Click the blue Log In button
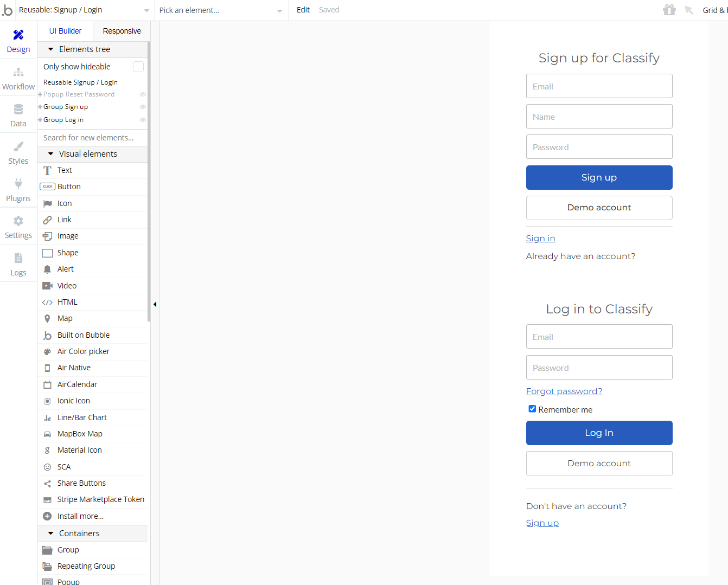The width and height of the screenshot is (728, 585). [599, 433]
